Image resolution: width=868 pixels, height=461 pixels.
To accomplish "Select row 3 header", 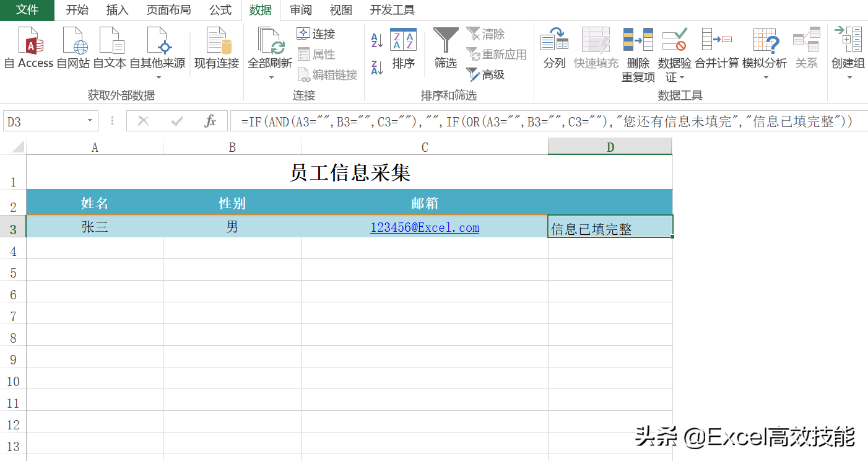I will pyautogui.click(x=13, y=228).
